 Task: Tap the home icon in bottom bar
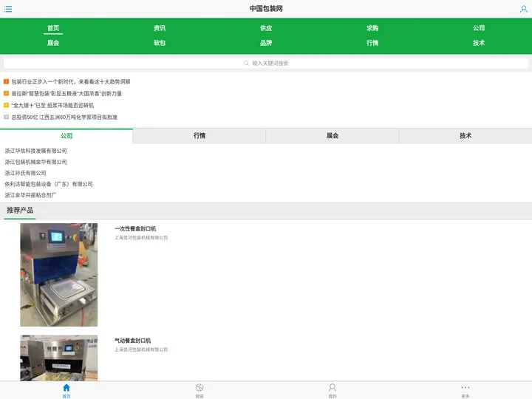pos(66,387)
